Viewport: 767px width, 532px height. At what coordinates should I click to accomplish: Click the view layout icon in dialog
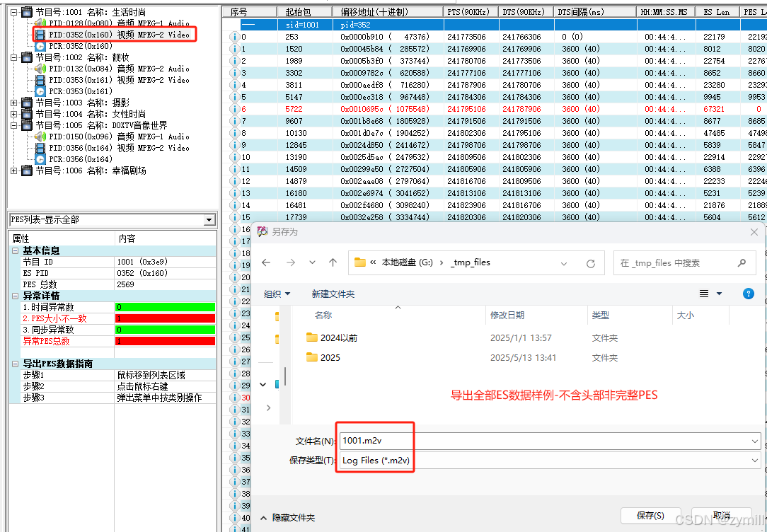click(x=704, y=294)
